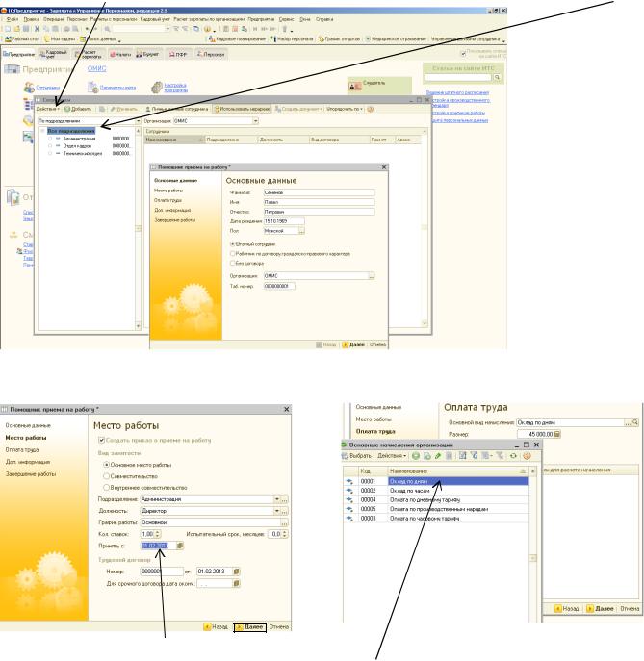Screen dimensions: 644x661
Task: Click the employees list vertical scrollbar in Сотрудники
Action: tap(425, 228)
